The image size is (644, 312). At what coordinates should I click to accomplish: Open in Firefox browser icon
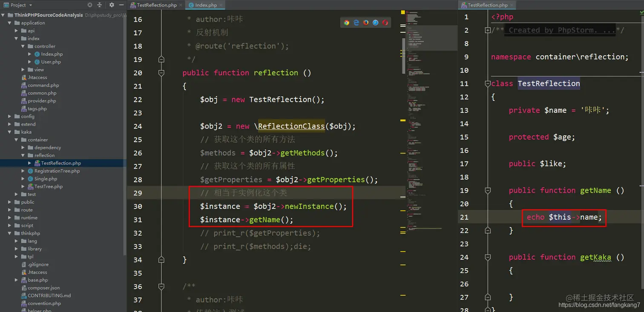366,23
